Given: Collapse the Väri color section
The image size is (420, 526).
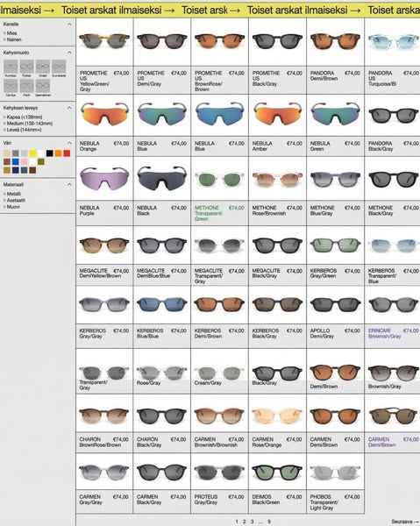Looking at the screenshot, I should [69, 143].
